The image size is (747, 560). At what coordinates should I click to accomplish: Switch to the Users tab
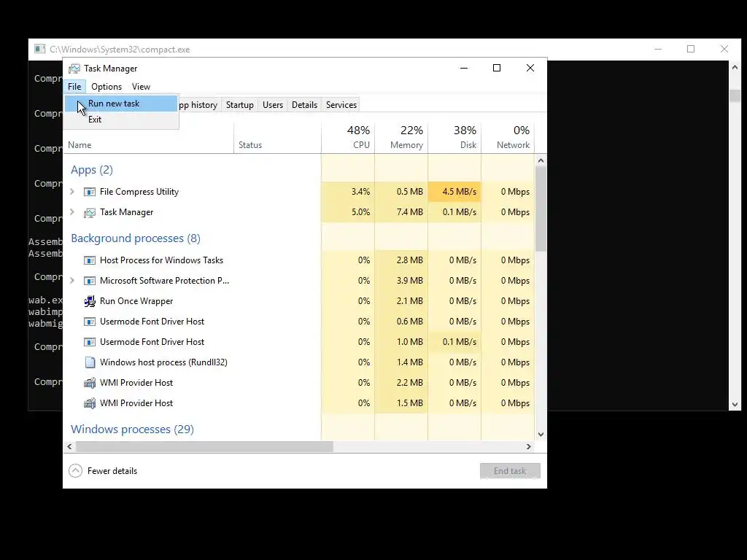[273, 105]
